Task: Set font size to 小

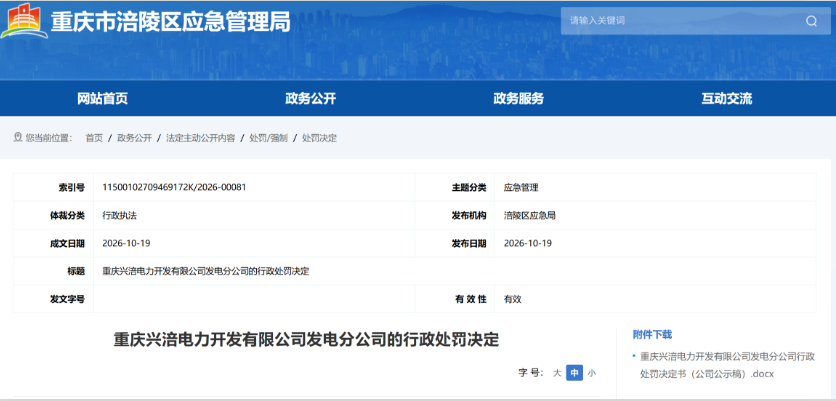Action: pos(591,373)
